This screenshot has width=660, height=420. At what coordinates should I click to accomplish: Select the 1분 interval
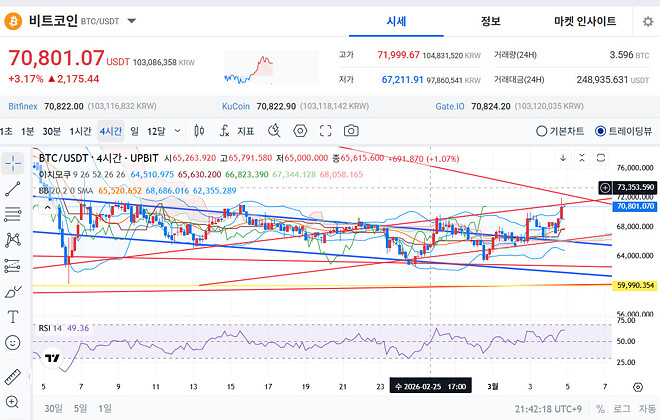pyautogui.click(x=27, y=131)
